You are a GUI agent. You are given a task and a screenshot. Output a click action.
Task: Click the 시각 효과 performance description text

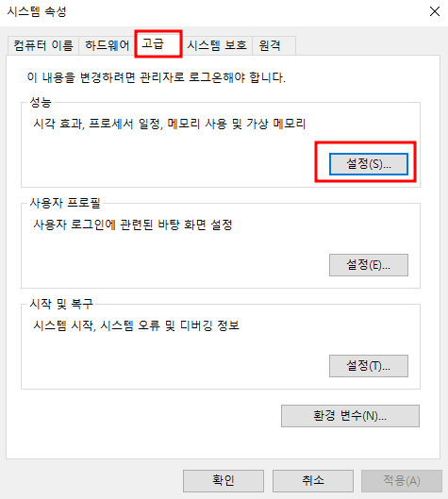169,124
